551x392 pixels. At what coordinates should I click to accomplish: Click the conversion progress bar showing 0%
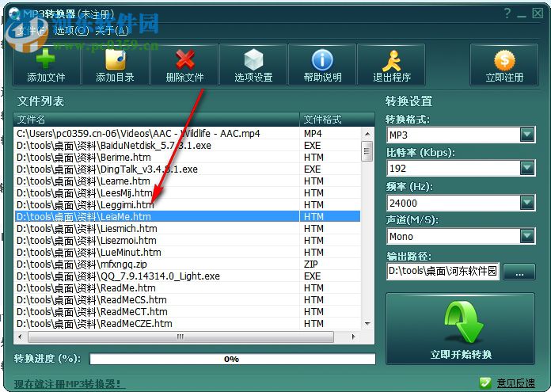pyautogui.click(x=232, y=359)
